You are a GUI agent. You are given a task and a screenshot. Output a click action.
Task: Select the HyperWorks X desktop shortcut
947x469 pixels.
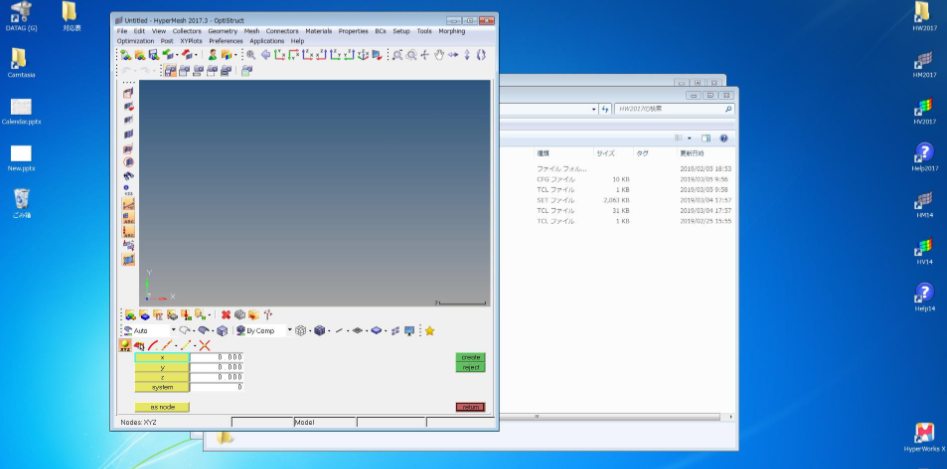(924, 437)
